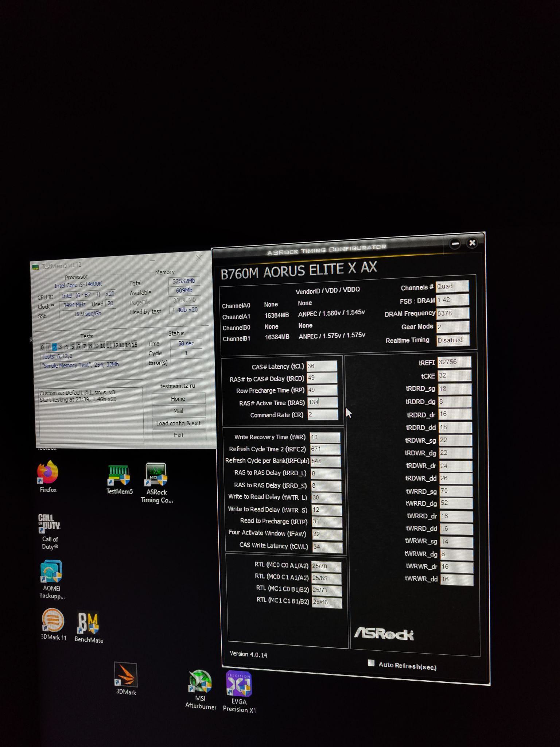
Task: Click the Four Activate Window (tFAW) field
Action: pyautogui.click(x=327, y=534)
